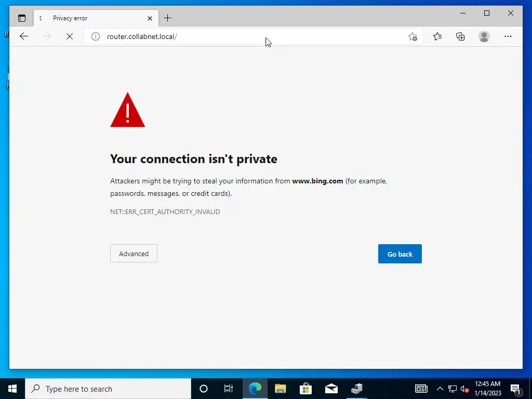The image size is (532, 399).
Task: Open Settings and more menu
Action: pyautogui.click(x=508, y=36)
